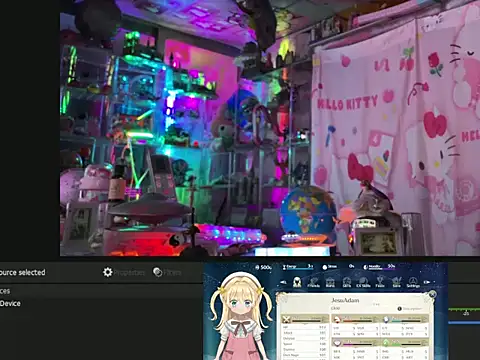
Task: Click the right arrow of game menu
Action: coord(427,282)
